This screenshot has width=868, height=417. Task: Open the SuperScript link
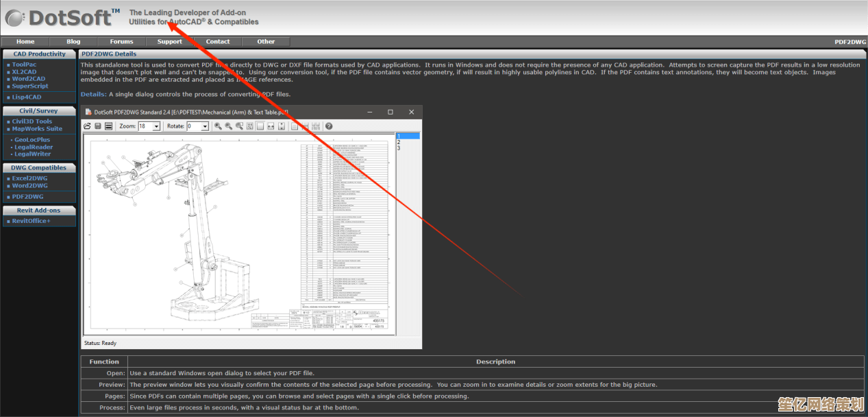(30, 86)
